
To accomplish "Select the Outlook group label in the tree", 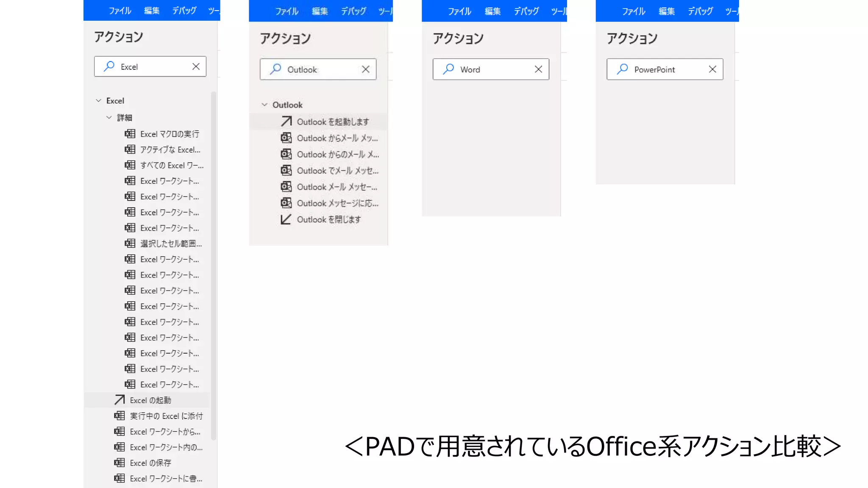I will coord(287,105).
